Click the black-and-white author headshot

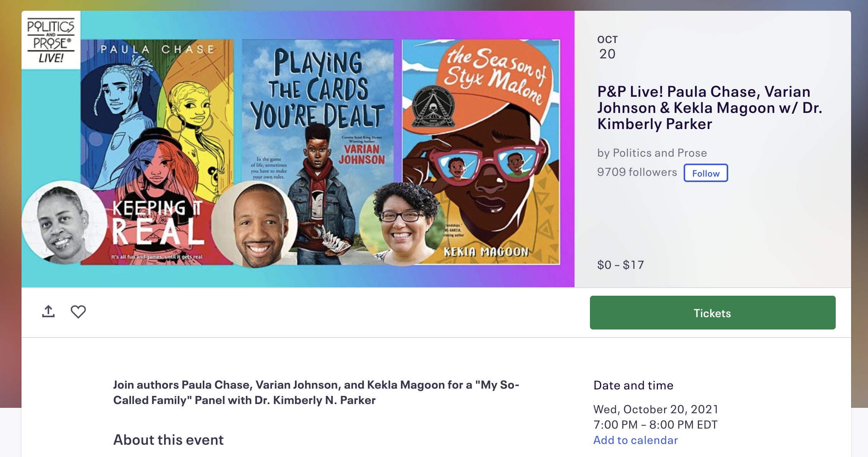[63, 223]
